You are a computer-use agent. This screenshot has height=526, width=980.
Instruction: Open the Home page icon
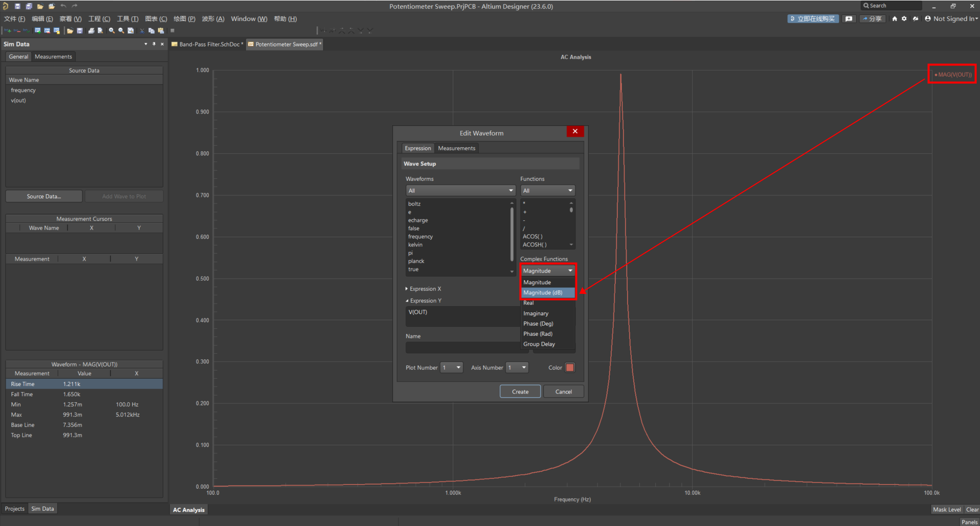(895, 19)
